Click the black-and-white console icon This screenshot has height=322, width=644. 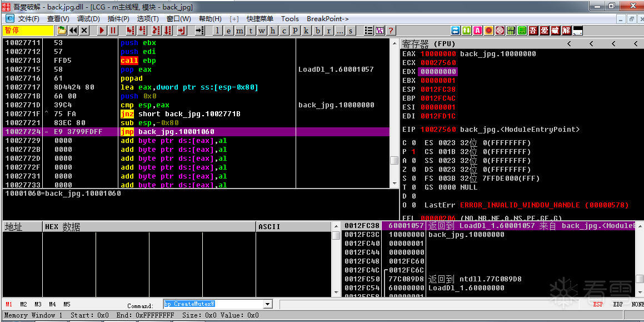click(577, 31)
